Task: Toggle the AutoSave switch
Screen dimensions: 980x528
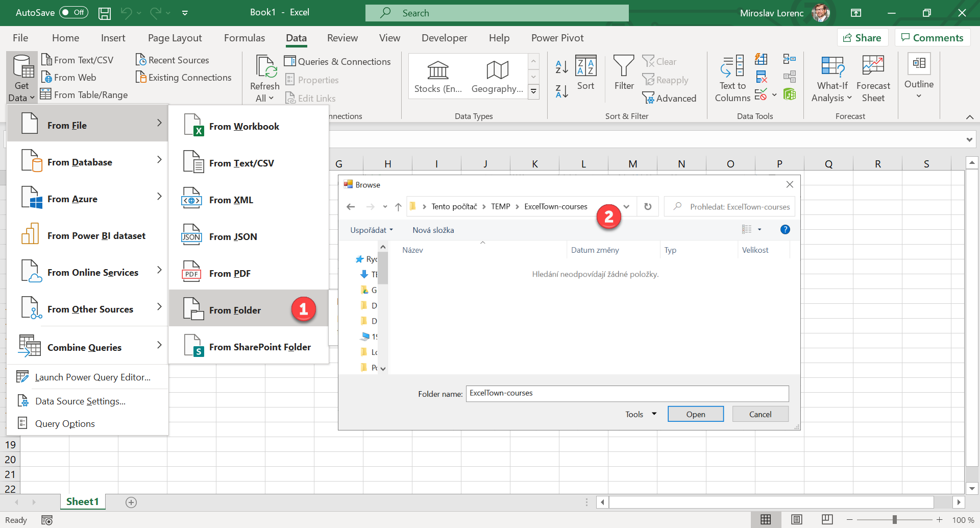Action: coord(74,12)
